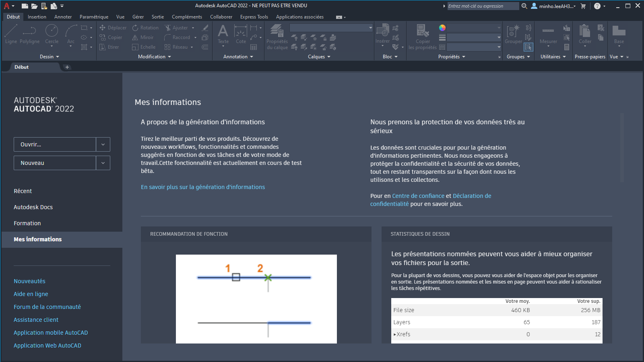The width and height of the screenshot is (644, 362).
Task: Activate the Rotation tool
Action: (145, 28)
